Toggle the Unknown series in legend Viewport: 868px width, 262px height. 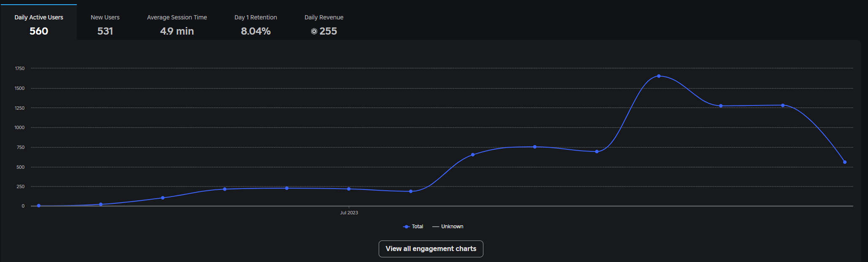tap(448, 227)
